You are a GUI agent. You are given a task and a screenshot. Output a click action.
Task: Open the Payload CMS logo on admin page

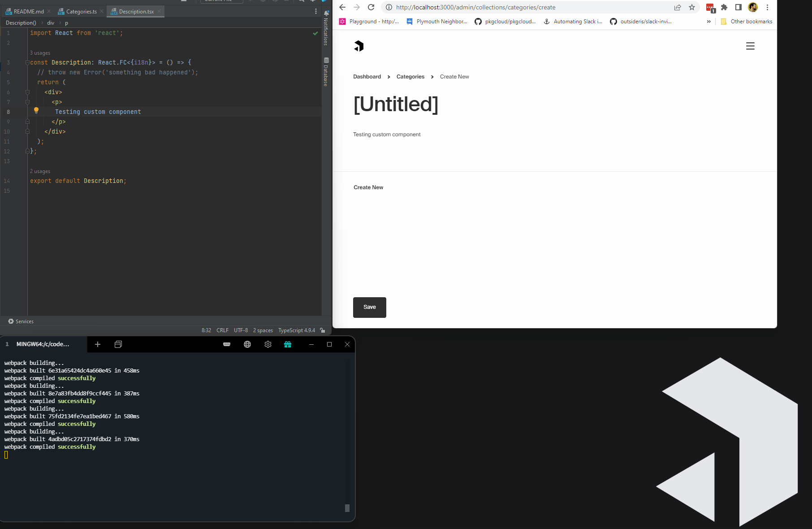[359, 46]
